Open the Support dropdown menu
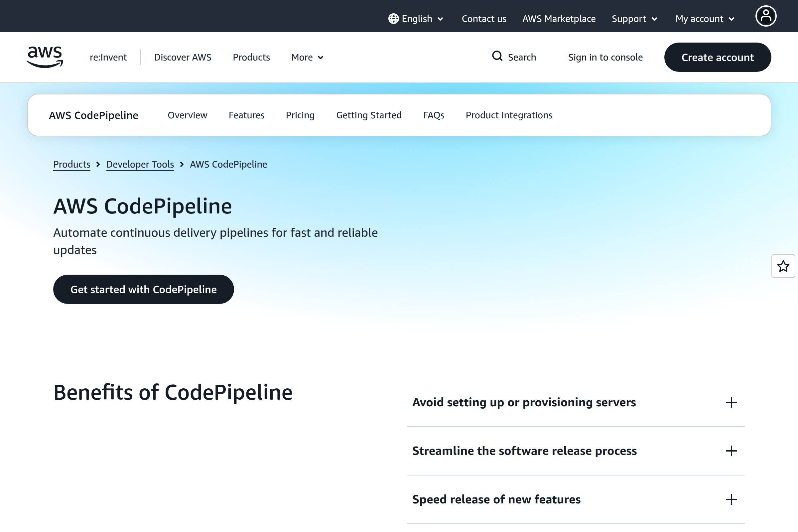The width and height of the screenshot is (798, 532). tap(634, 19)
